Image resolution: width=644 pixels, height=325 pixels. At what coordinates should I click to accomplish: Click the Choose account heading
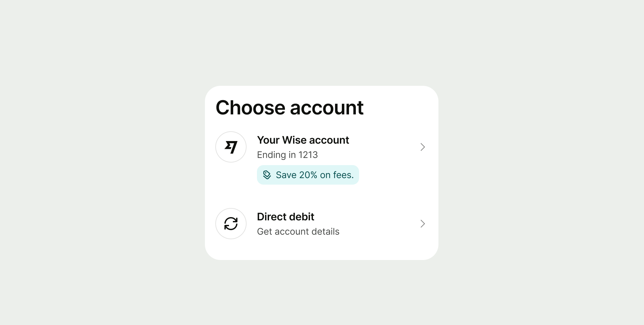click(290, 107)
